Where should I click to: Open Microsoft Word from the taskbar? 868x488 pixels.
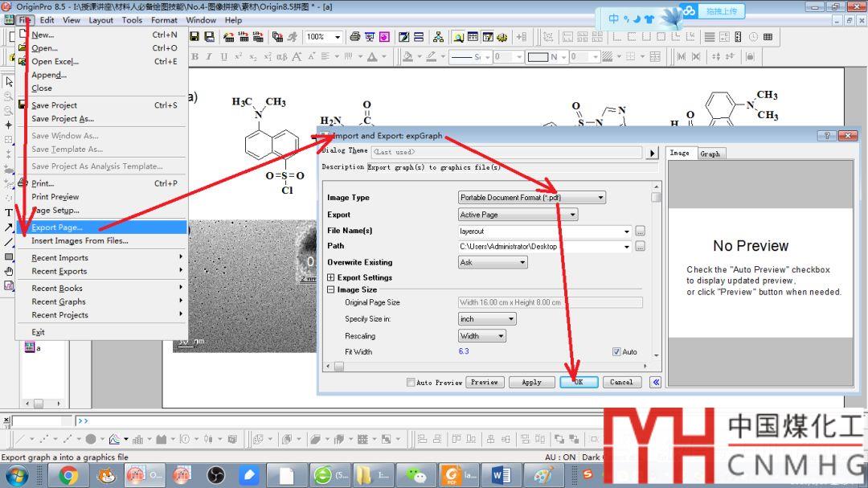[501, 475]
